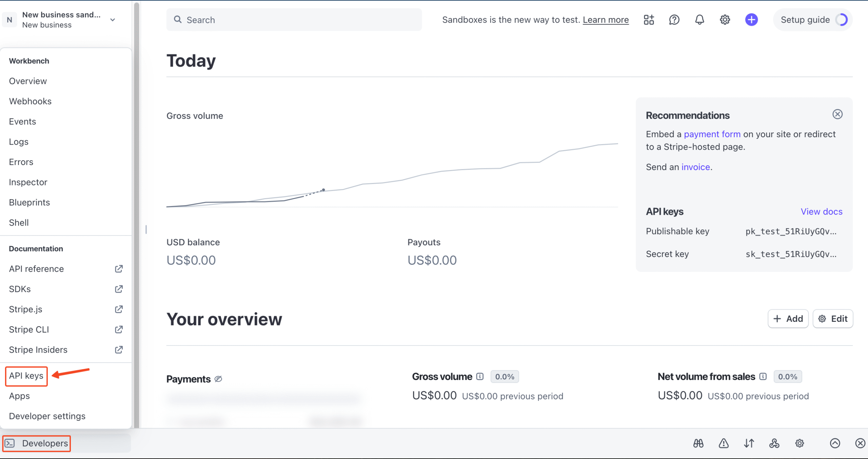Image resolution: width=868 pixels, height=459 pixels.
Task: Click the purple plus create icon
Action: coord(751,20)
